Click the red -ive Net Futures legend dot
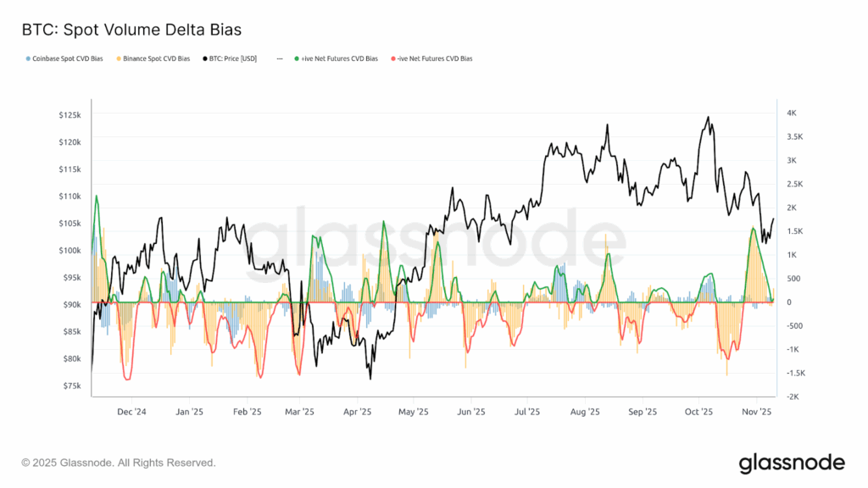The width and height of the screenshot is (868, 488). coord(392,58)
